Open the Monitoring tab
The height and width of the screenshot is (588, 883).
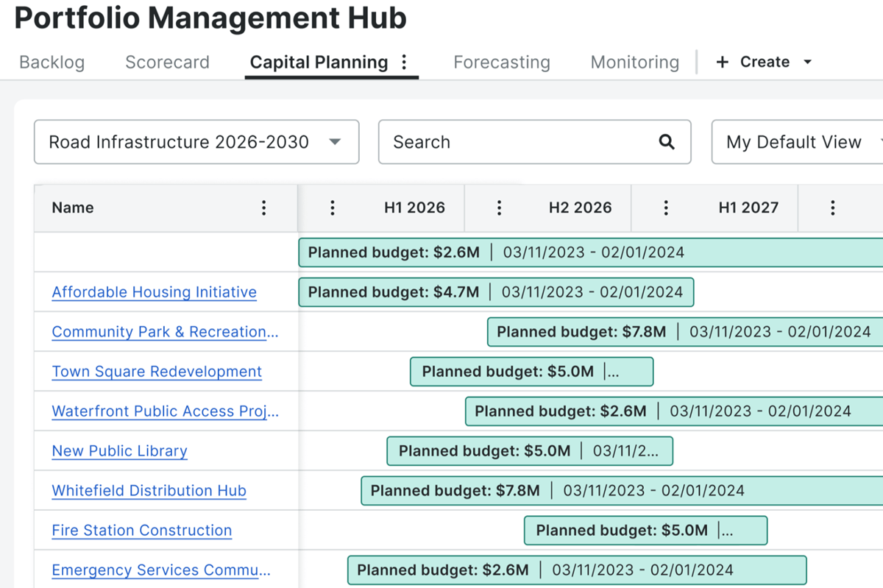635,62
